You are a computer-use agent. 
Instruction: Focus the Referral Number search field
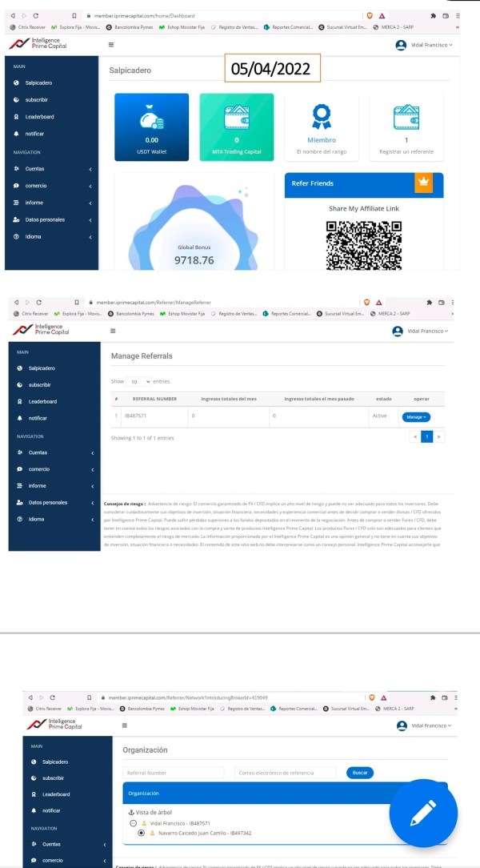pyautogui.click(x=173, y=773)
